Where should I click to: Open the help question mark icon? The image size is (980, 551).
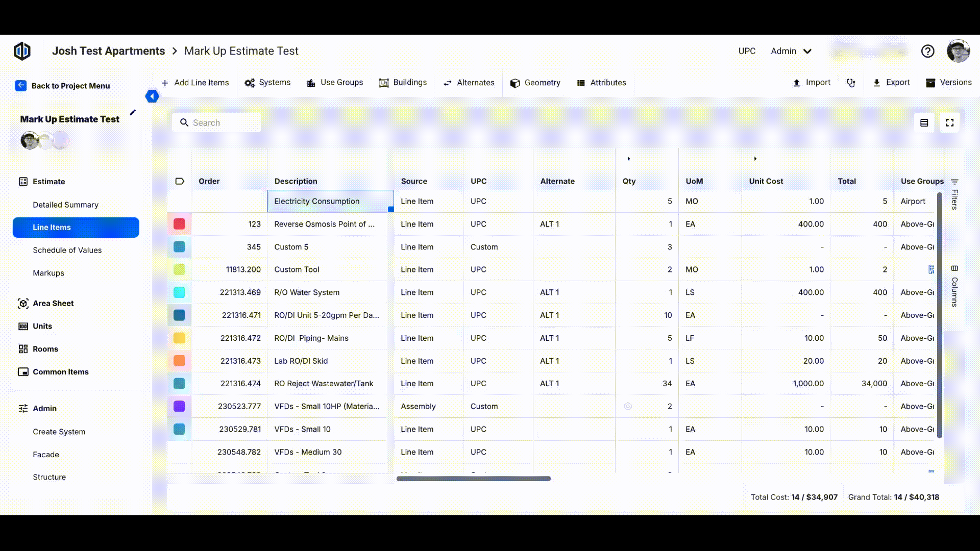tap(927, 51)
